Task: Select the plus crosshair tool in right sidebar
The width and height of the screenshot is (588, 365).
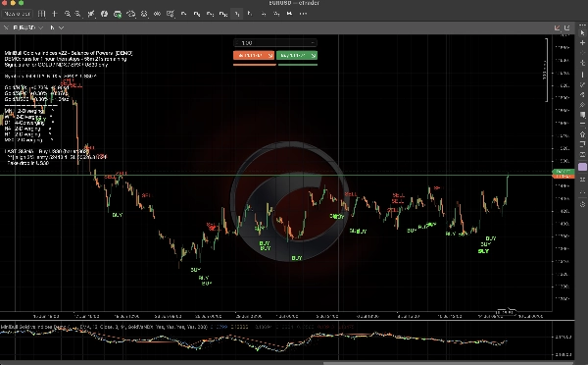Action: pyautogui.click(x=582, y=43)
